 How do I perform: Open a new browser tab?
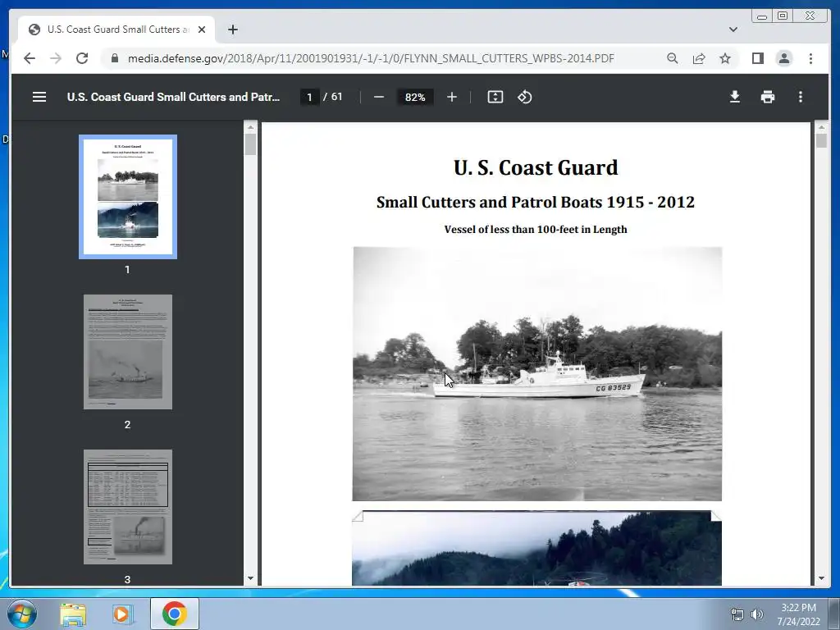click(232, 30)
